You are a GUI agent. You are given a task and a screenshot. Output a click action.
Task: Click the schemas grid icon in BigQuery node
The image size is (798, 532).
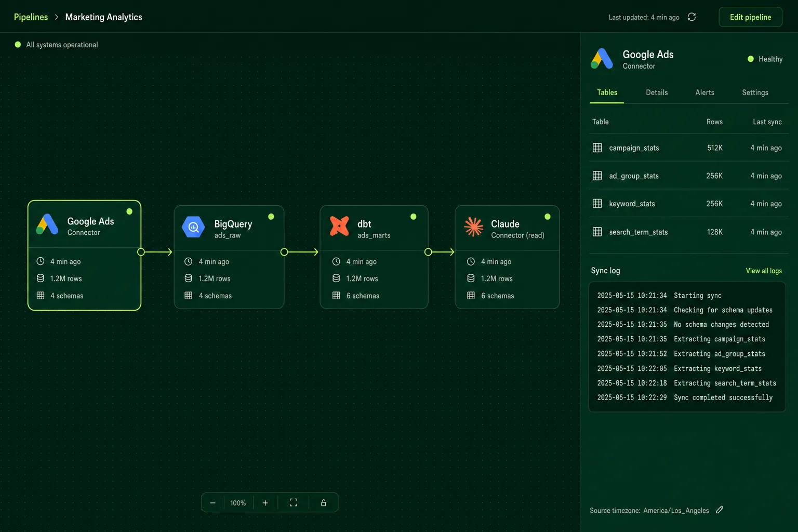point(189,296)
